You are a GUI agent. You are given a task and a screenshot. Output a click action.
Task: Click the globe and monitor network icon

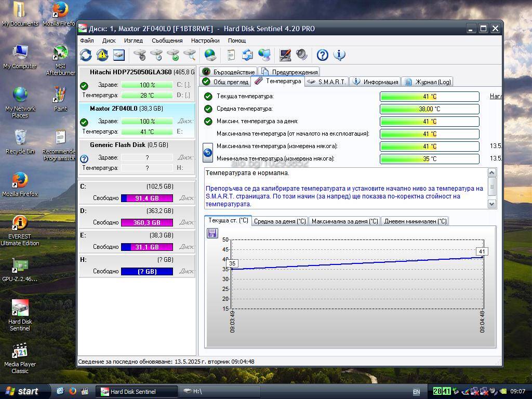tap(264, 55)
